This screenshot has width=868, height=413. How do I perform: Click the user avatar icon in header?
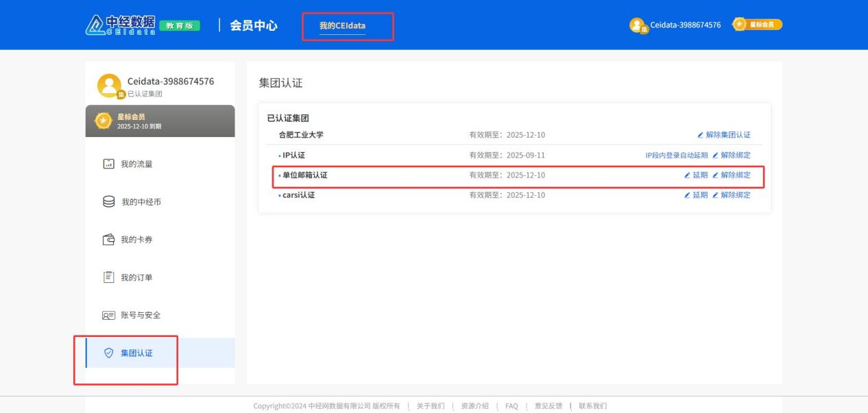click(x=638, y=25)
